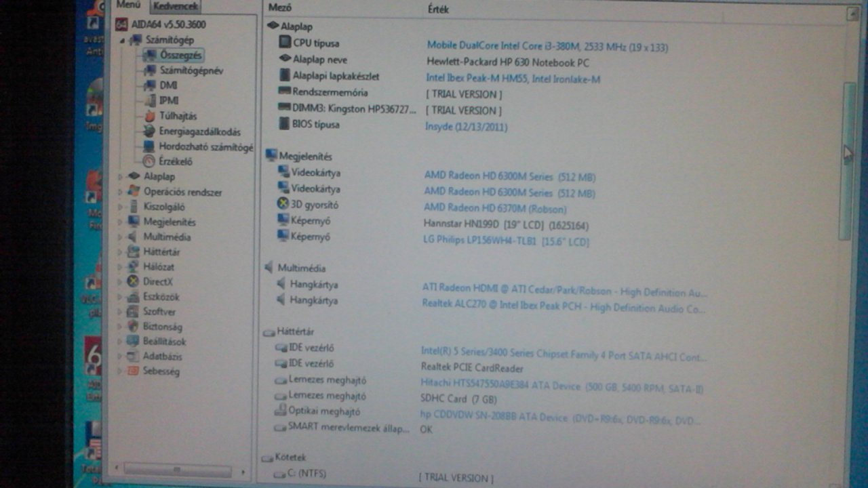This screenshot has height=488, width=868.
Task: Open AMD Radeon HD 6370M (Robson) link
Action: pyautogui.click(x=495, y=209)
